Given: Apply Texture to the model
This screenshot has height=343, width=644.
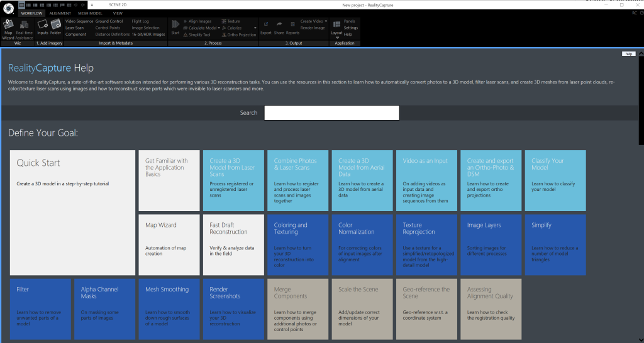Looking at the screenshot, I should 231,21.
